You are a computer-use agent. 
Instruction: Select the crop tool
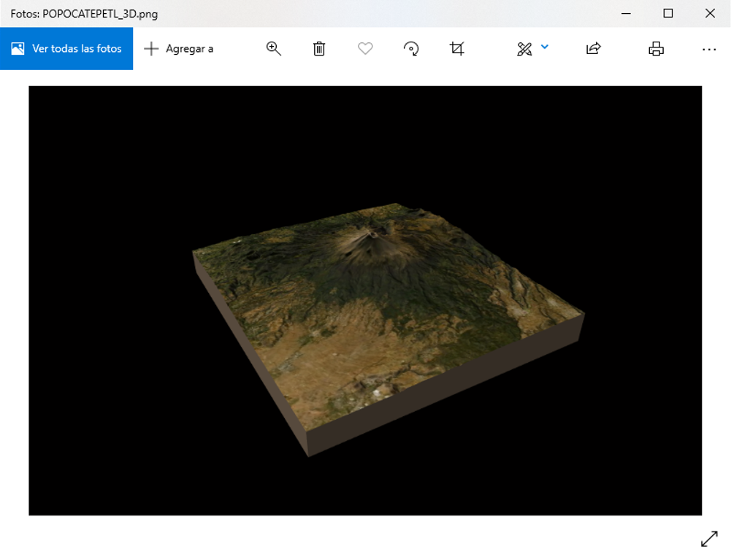pos(457,49)
